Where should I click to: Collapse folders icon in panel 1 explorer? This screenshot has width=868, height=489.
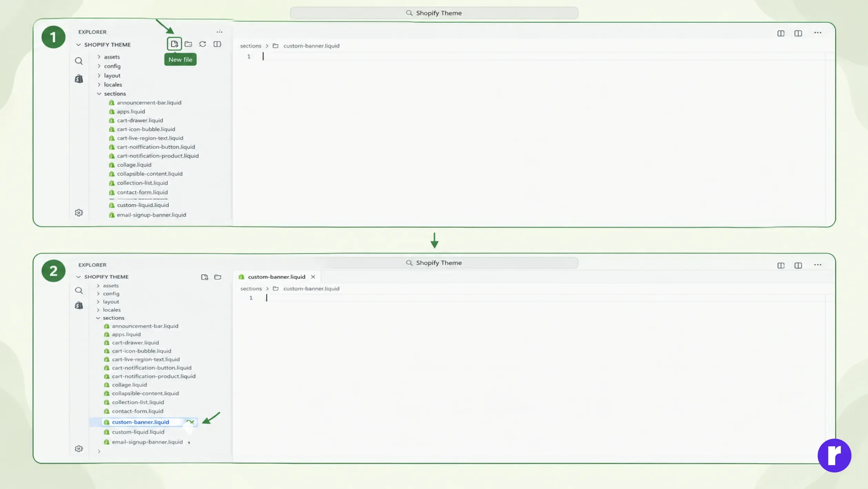[217, 44]
